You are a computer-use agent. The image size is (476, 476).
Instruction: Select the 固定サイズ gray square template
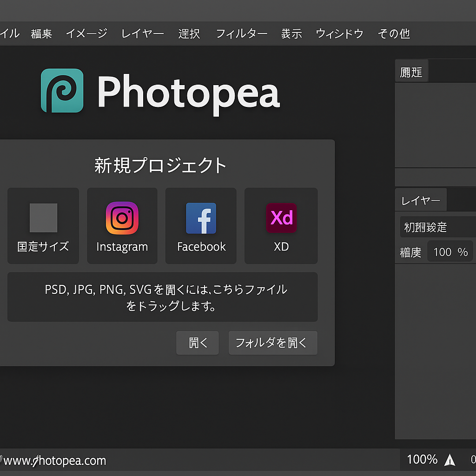pos(43,218)
